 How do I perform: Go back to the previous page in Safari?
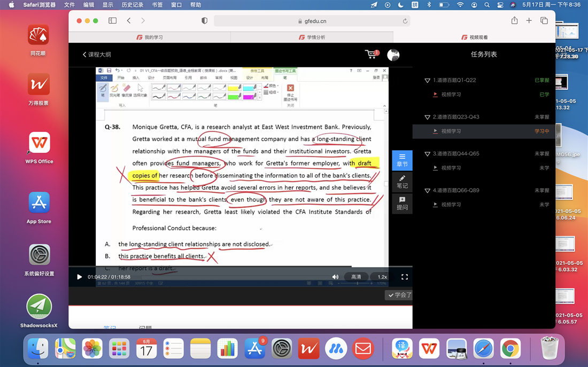click(129, 21)
